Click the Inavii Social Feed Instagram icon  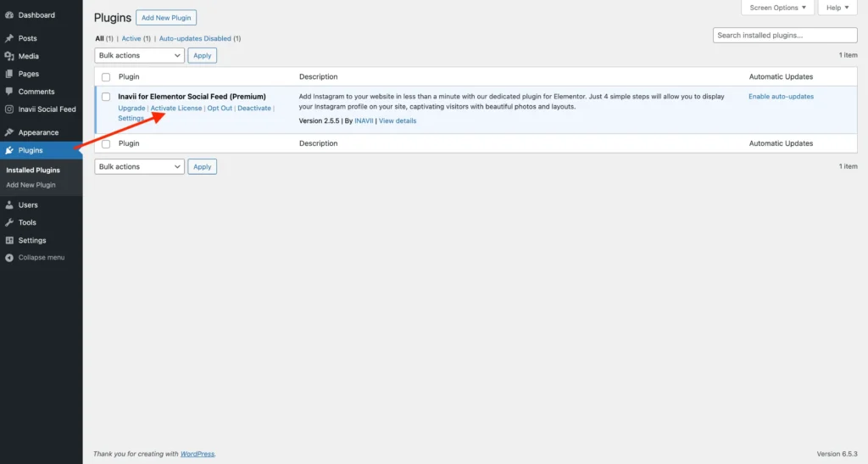pyautogui.click(x=9, y=109)
